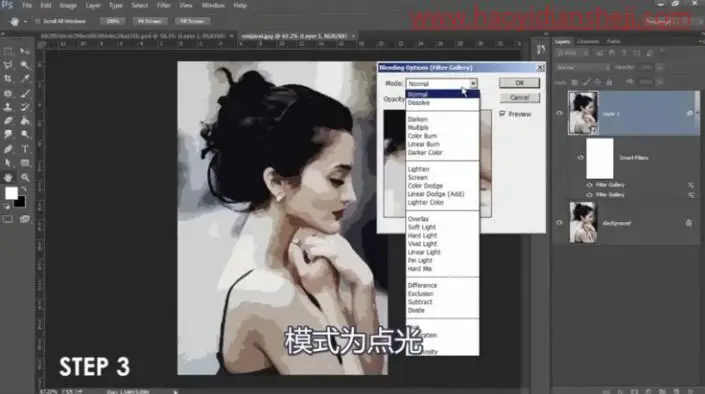Select the Path Selection tool
Screen dimensions: 705x394
[8, 163]
